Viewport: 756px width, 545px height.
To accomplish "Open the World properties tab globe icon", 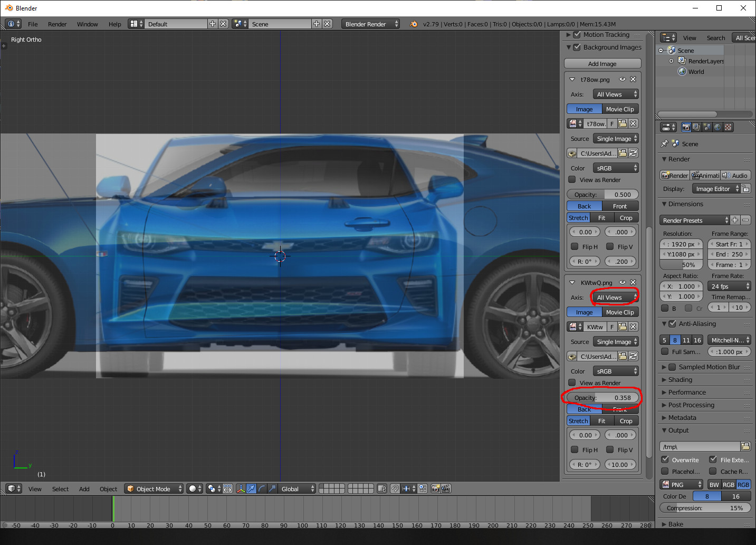I will point(717,127).
